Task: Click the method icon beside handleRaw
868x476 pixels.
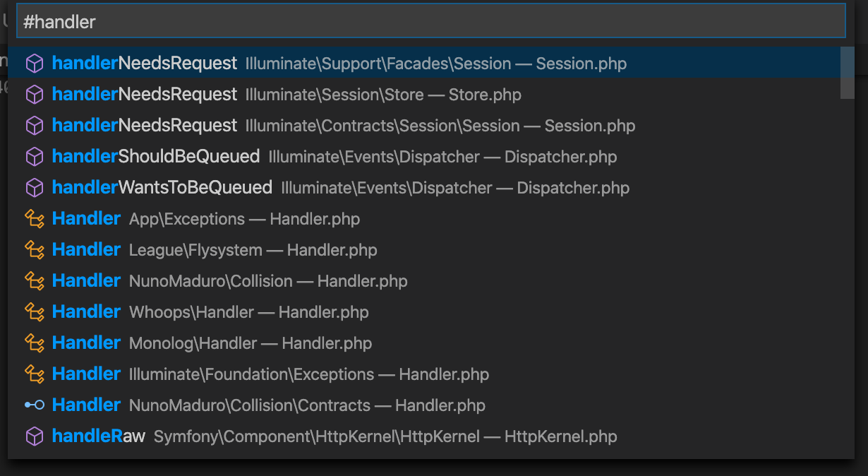Action: pyautogui.click(x=35, y=436)
